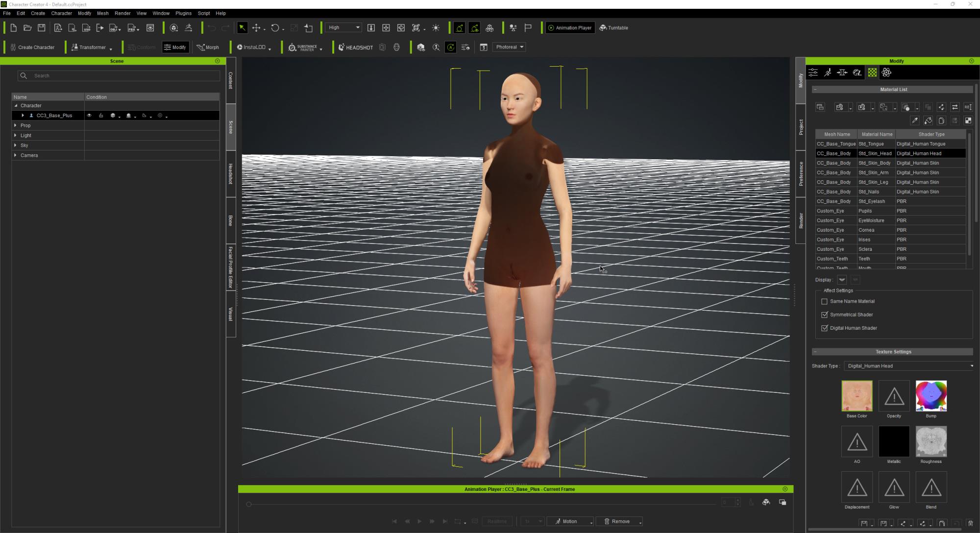Switch to the Visual side tab
Image resolution: width=980 pixels, height=533 pixels.
coord(231,314)
